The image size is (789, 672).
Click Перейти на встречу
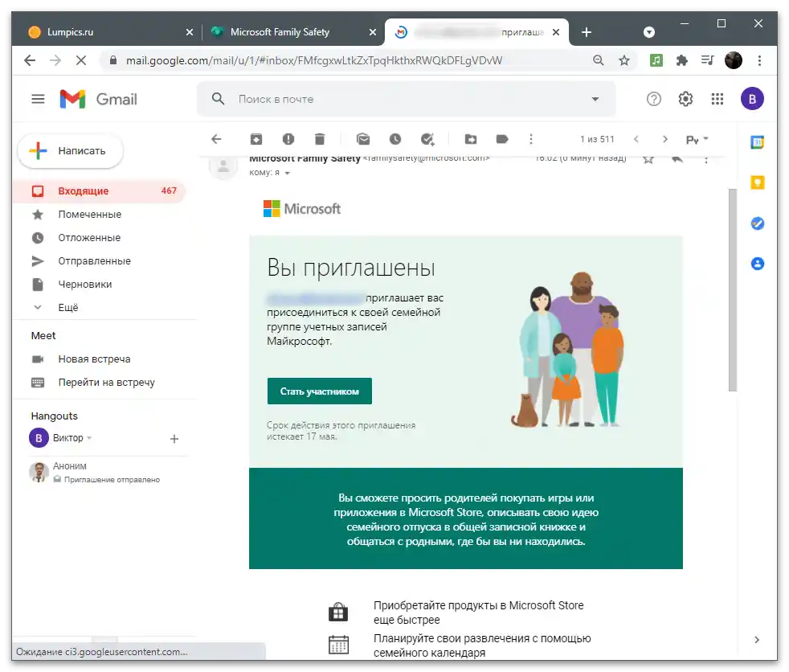pyautogui.click(x=106, y=382)
